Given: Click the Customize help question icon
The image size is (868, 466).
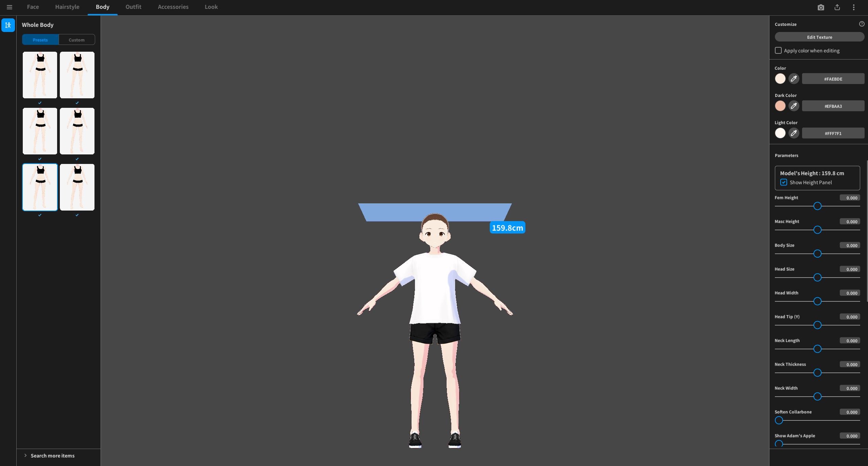Looking at the screenshot, I should [x=862, y=24].
